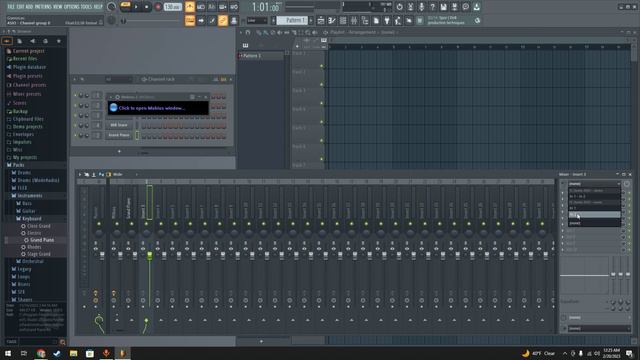Click the red record button
The width and height of the screenshot is (640, 360).
pos(158,7)
